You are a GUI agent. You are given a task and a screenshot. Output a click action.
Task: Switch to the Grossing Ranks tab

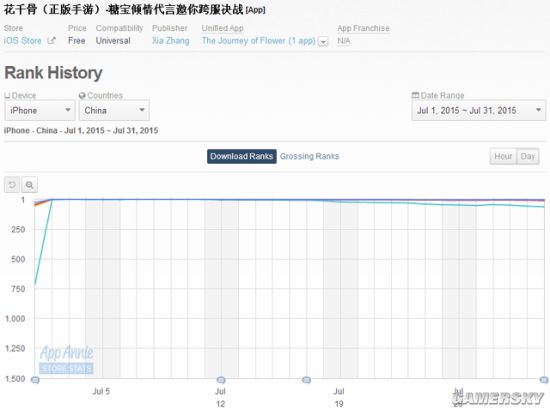pos(309,156)
